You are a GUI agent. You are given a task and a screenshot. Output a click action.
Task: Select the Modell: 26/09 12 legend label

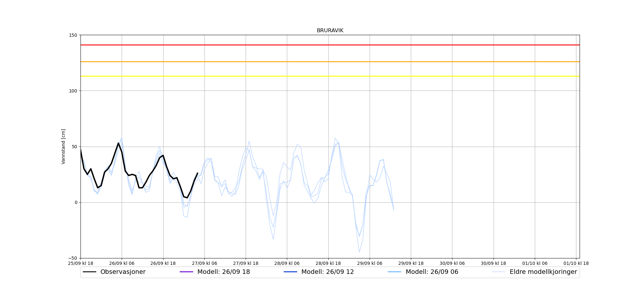[x=327, y=272]
